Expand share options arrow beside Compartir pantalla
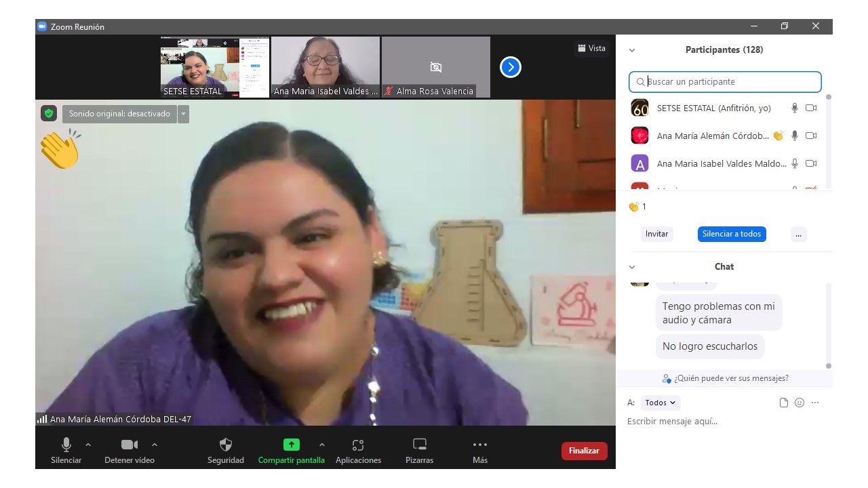868x488 pixels. 321,445
